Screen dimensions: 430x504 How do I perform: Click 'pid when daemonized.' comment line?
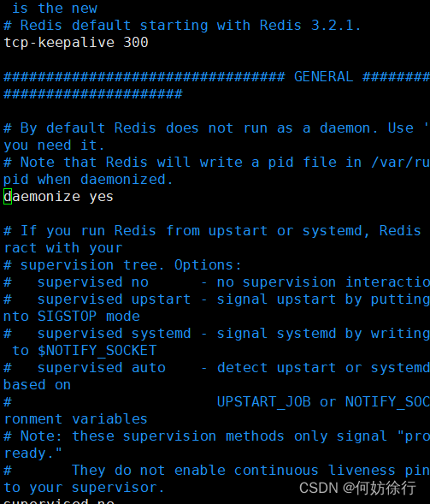(x=88, y=180)
